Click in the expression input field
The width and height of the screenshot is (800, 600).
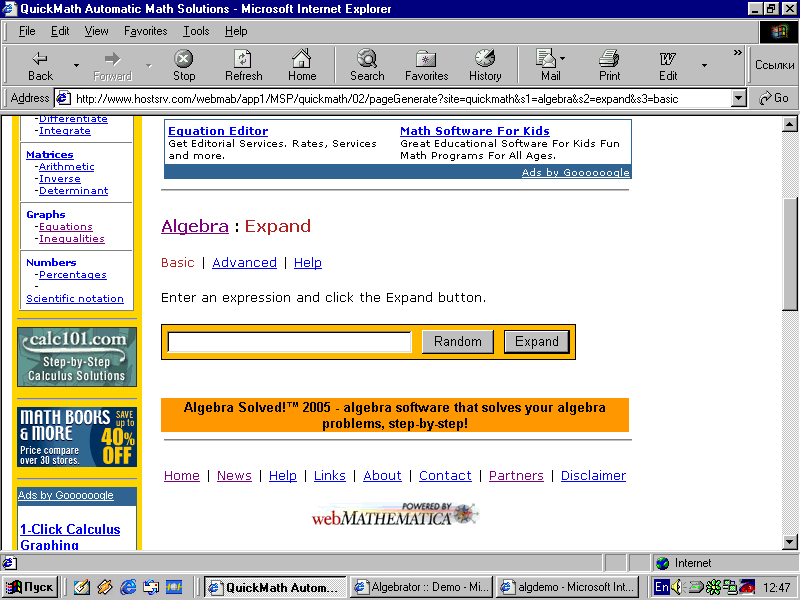click(289, 342)
